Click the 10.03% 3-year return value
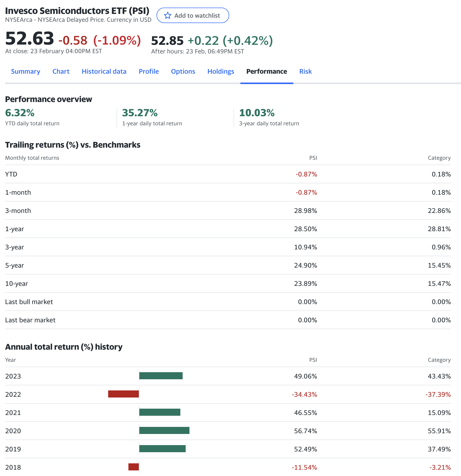The image size is (461, 476). coord(257,113)
